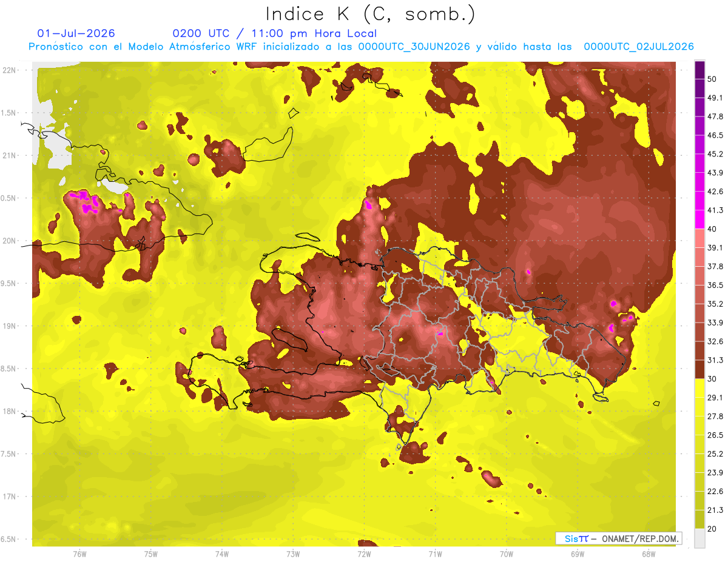Viewport: 728px width, 562px height.
Task: Click the "26.5" colorbar label
Action: point(715,435)
